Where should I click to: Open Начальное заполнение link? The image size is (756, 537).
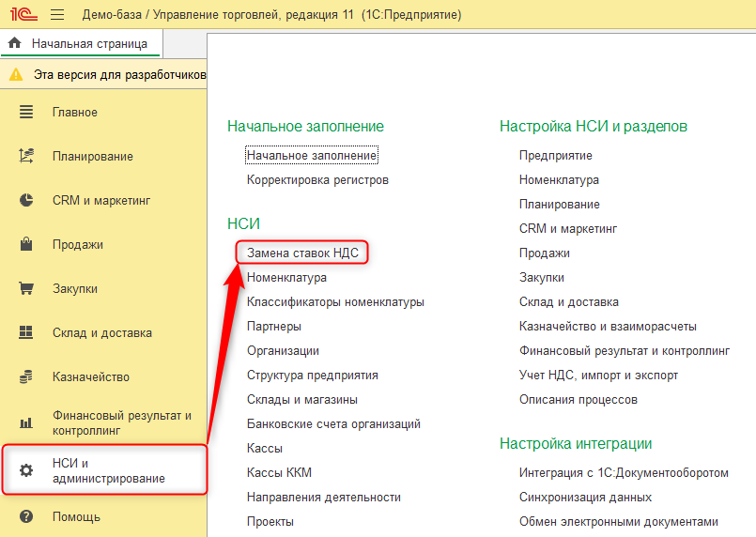312,155
